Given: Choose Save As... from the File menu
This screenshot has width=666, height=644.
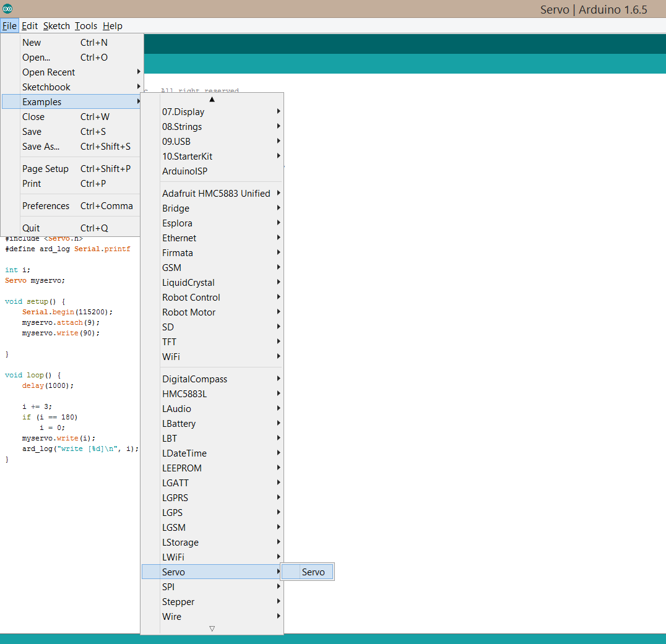Looking at the screenshot, I should point(71,147).
